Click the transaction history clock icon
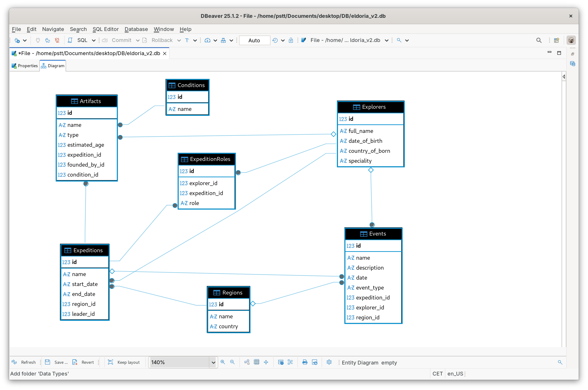 tap(275, 40)
